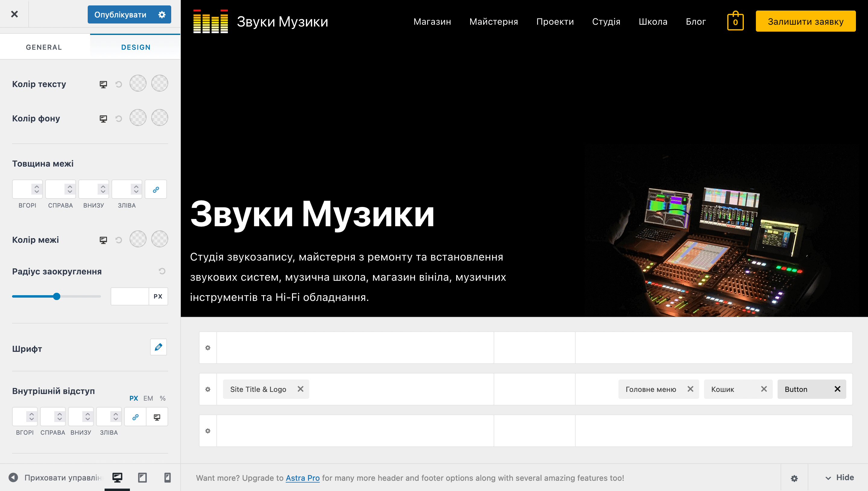The width and height of the screenshot is (868, 491).
Task: Toggle link values icon for Товщина межі
Action: tap(156, 189)
